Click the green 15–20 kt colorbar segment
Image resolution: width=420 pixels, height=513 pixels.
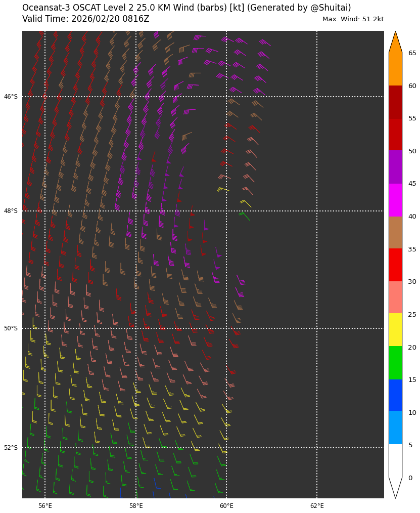point(395,362)
